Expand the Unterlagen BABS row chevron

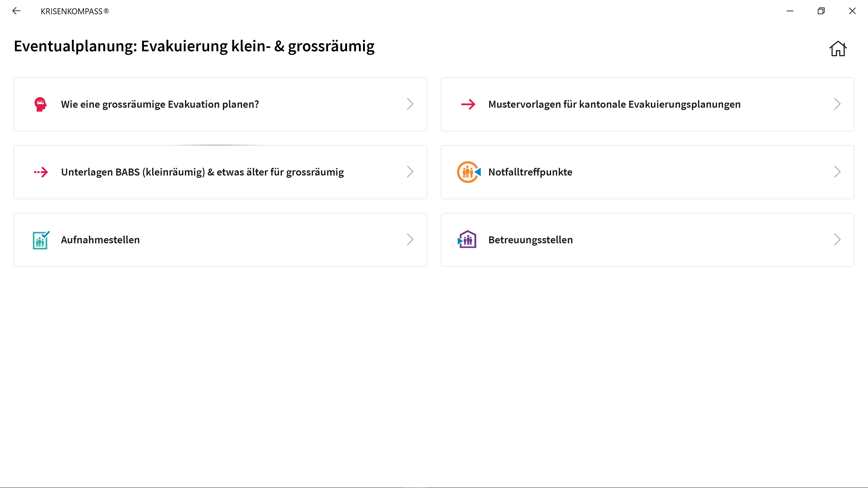[x=410, y=172]
